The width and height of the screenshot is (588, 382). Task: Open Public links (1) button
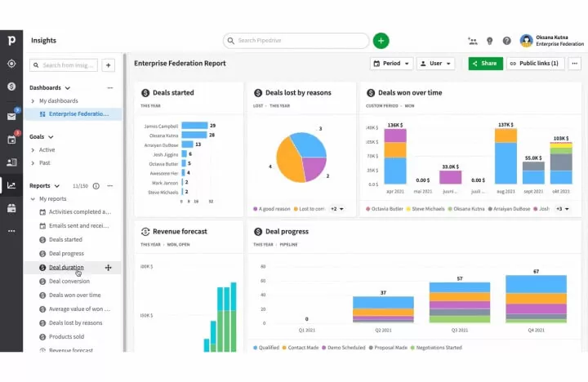click(x=535, y=64)
